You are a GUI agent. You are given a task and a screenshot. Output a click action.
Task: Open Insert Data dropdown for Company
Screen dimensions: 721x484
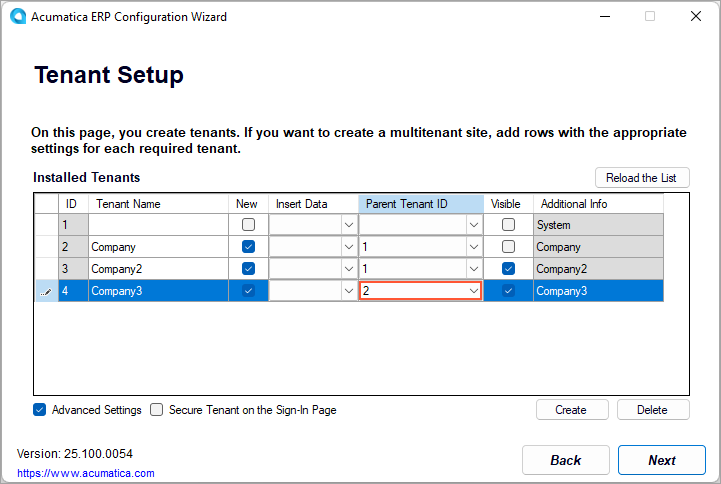coord(349,247)
